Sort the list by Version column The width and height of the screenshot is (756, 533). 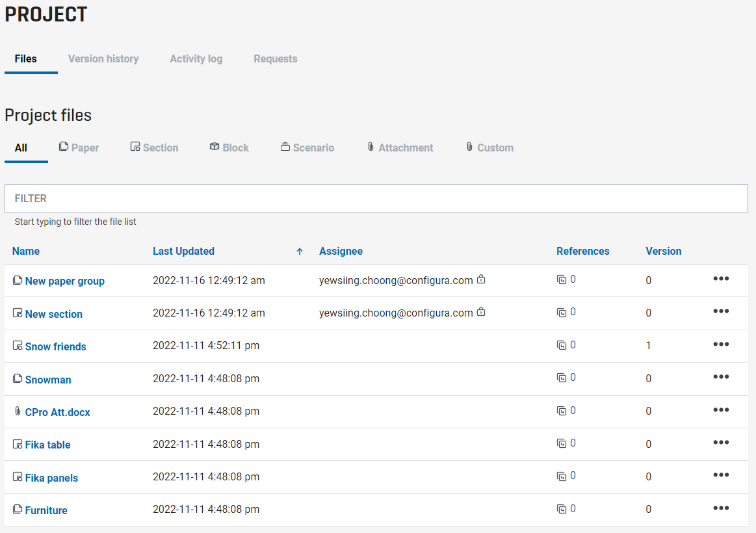(x=664, y=251)
